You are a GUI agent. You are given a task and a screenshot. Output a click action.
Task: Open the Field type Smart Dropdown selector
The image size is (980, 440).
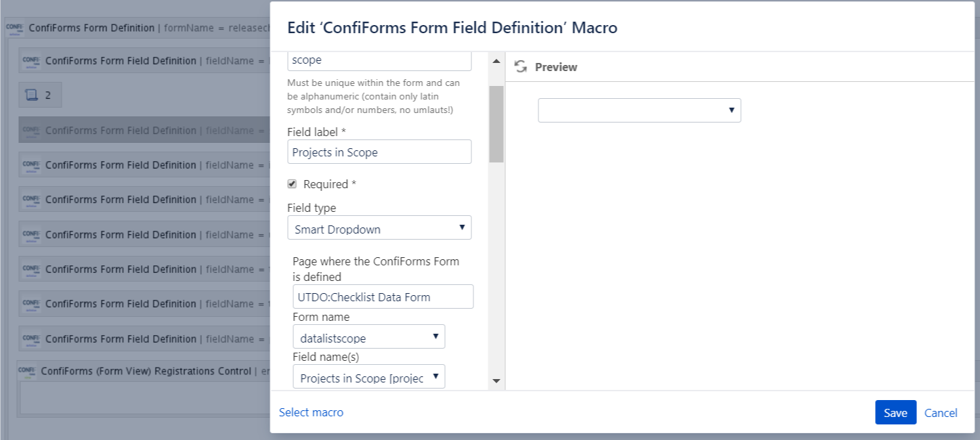click(379, 228)
